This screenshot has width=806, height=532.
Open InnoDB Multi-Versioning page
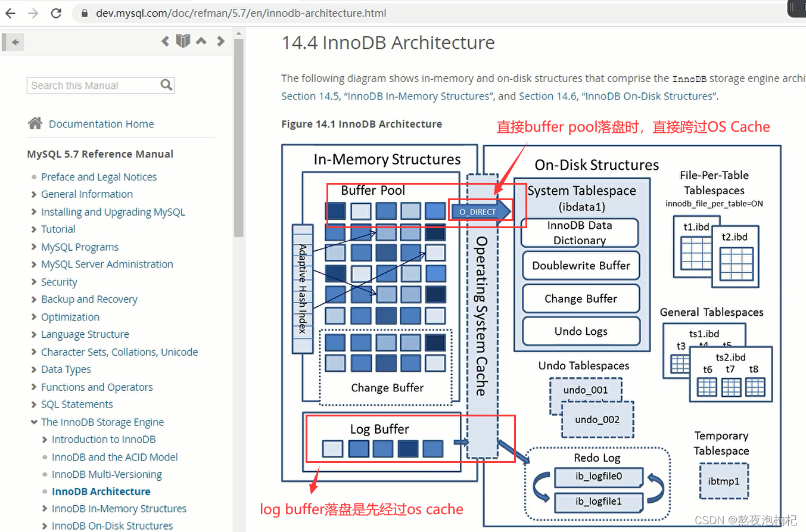[x=107, y=474]
